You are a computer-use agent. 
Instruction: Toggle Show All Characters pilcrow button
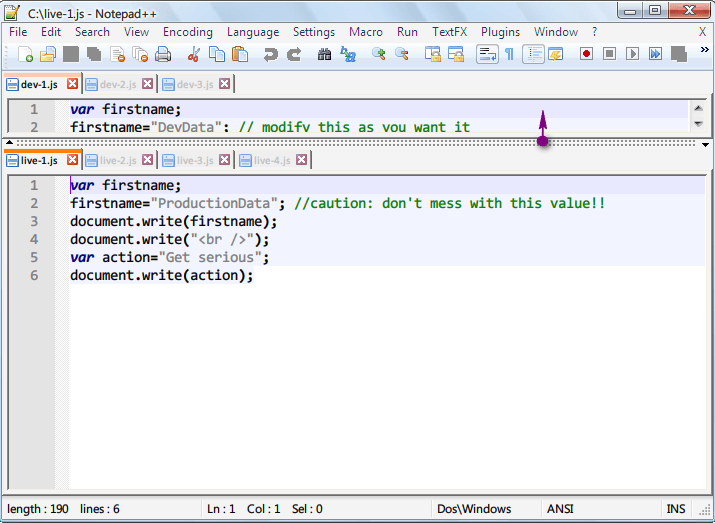(x=509, y=54)
